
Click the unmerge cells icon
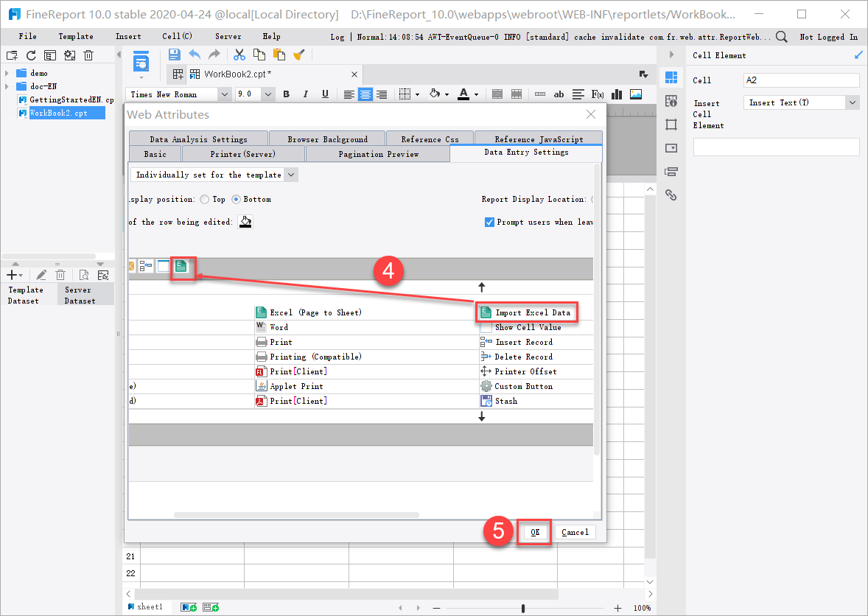tap(517, 94)
